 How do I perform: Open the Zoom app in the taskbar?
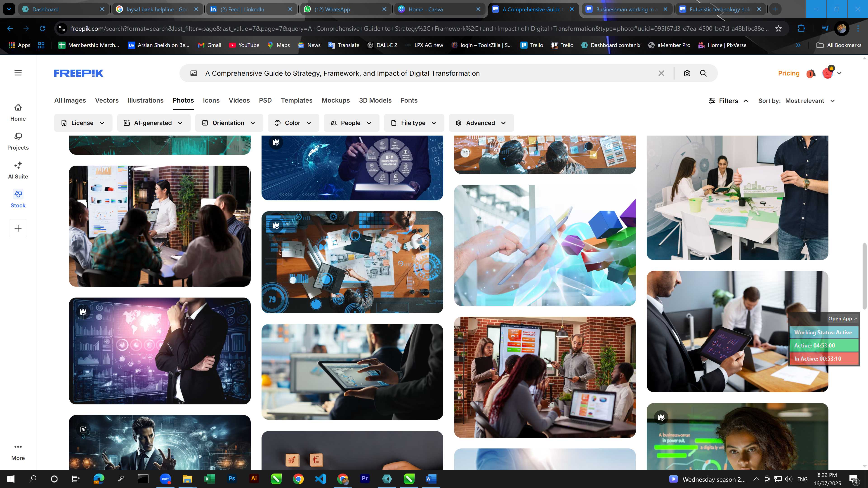[165, 479]
